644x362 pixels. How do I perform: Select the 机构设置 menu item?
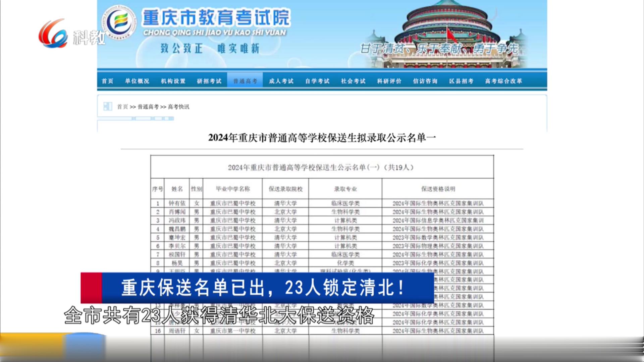(x=173, y=81)
